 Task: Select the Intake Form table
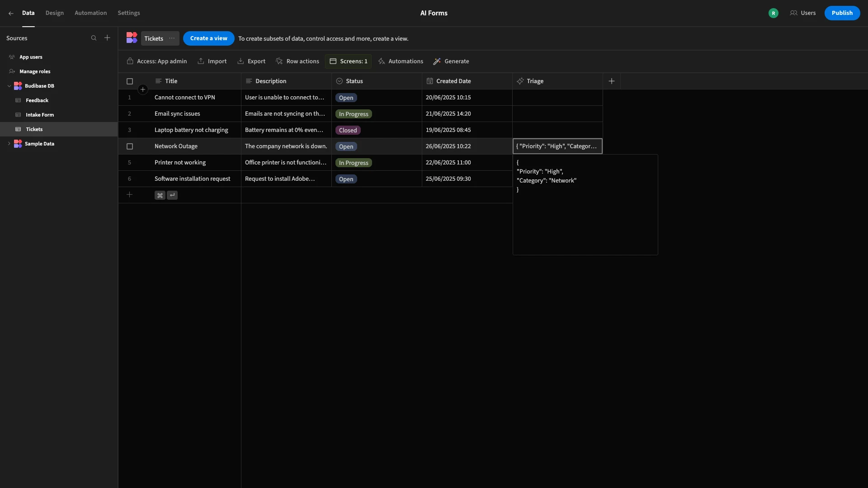click(59, 115)
